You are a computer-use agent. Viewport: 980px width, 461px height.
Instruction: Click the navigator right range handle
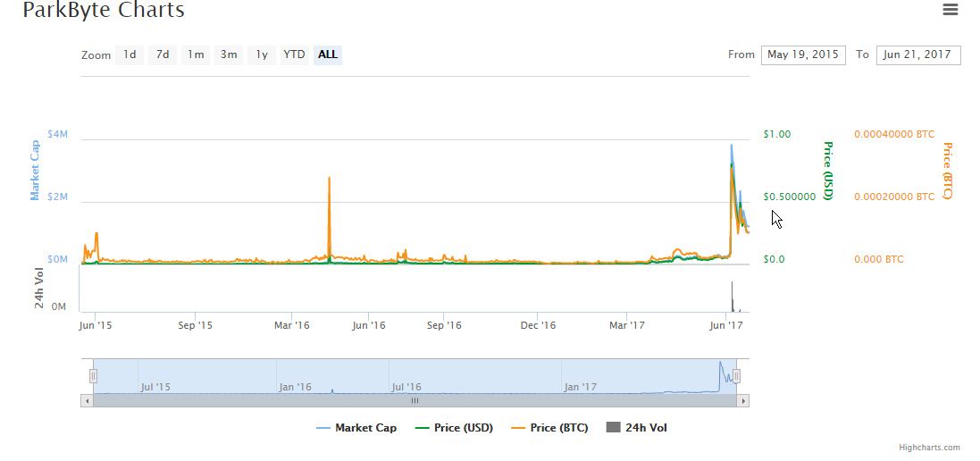(737, 376)
